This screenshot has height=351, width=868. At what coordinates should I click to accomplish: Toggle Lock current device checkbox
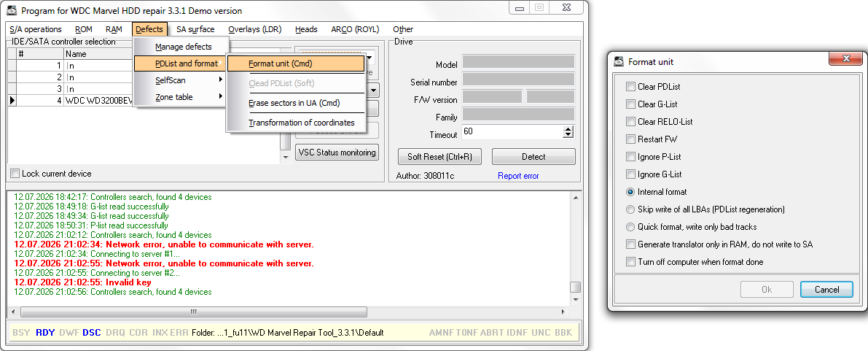click(15, 174)
